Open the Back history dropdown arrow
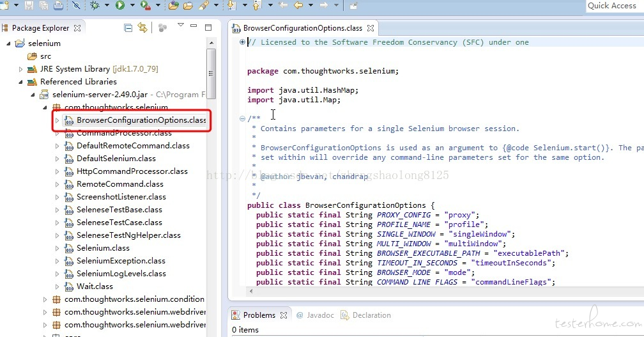The width and height of the screenshot is (644, 337). coord(311,5)
